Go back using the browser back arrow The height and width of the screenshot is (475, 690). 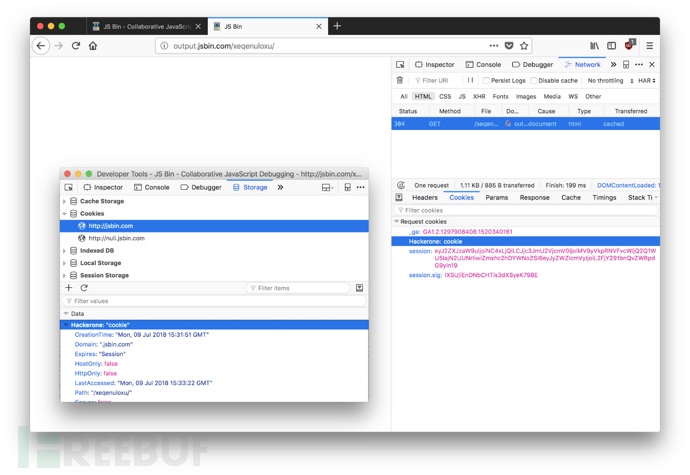[41, 45]
